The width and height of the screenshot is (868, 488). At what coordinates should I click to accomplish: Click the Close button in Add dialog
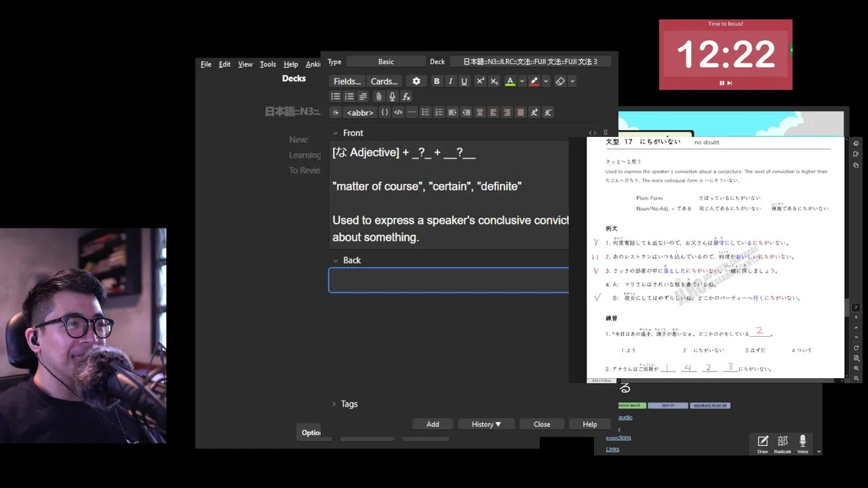542,424
